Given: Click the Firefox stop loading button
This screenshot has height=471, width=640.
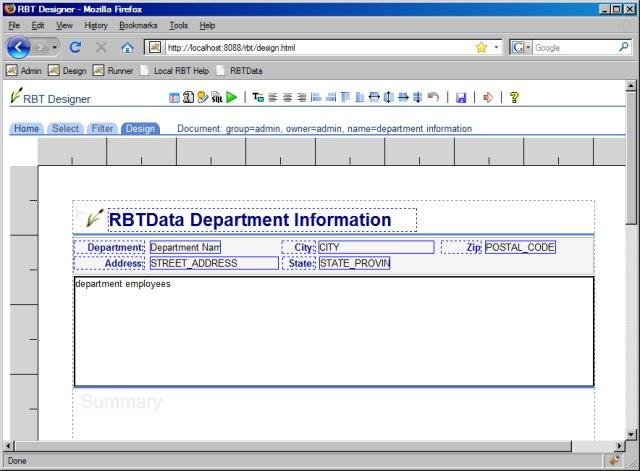Looking at the screenshot, I should tap(101, 48).
